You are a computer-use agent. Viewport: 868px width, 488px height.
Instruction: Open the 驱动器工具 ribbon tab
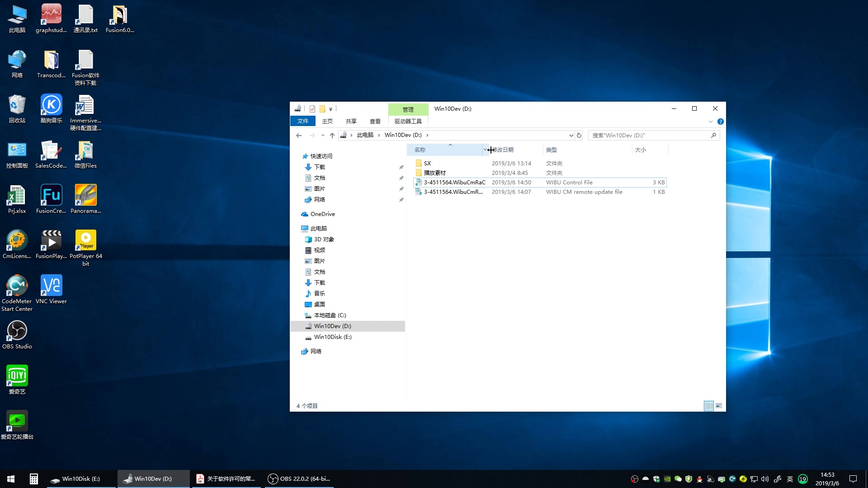[x=408, y=121]
